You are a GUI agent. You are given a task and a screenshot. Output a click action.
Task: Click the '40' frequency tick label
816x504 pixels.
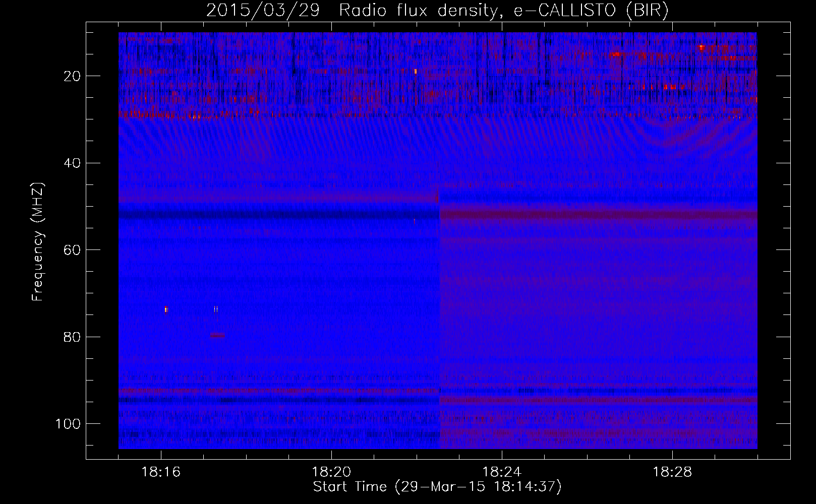73,163
